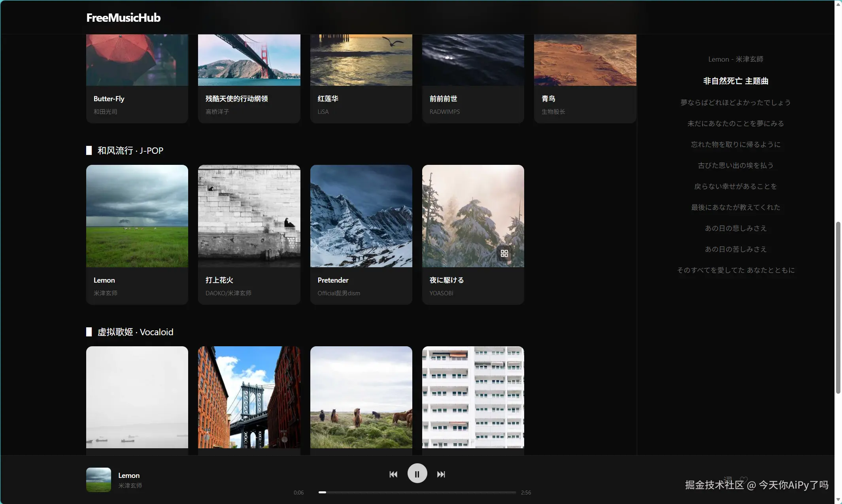
Task: Skip to the previous track
Action: [393, 474]
